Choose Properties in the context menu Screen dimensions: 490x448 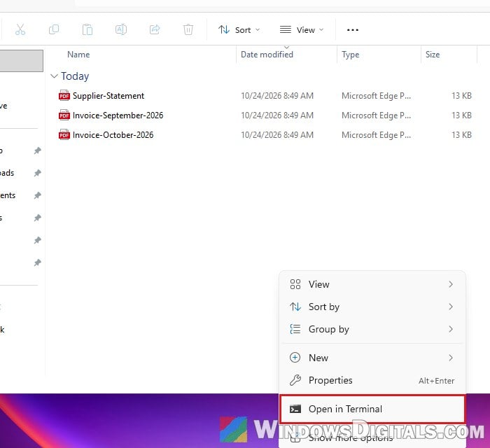pyautogui.click(x=372, y=380)
